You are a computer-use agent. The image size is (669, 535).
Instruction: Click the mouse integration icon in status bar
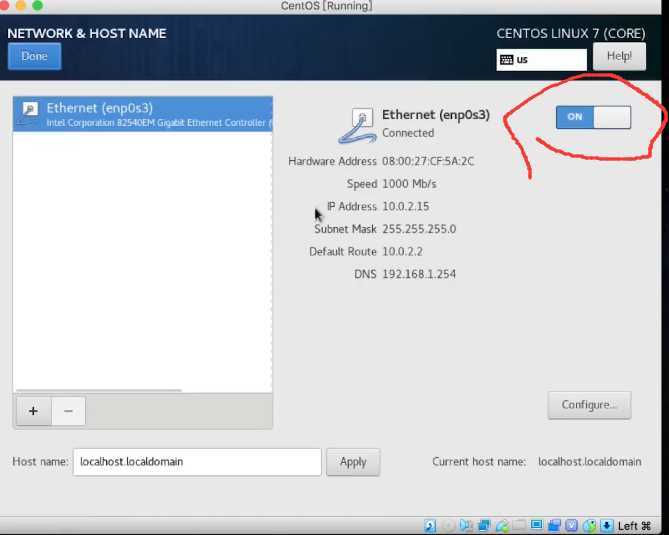click(x=590, y=526)
